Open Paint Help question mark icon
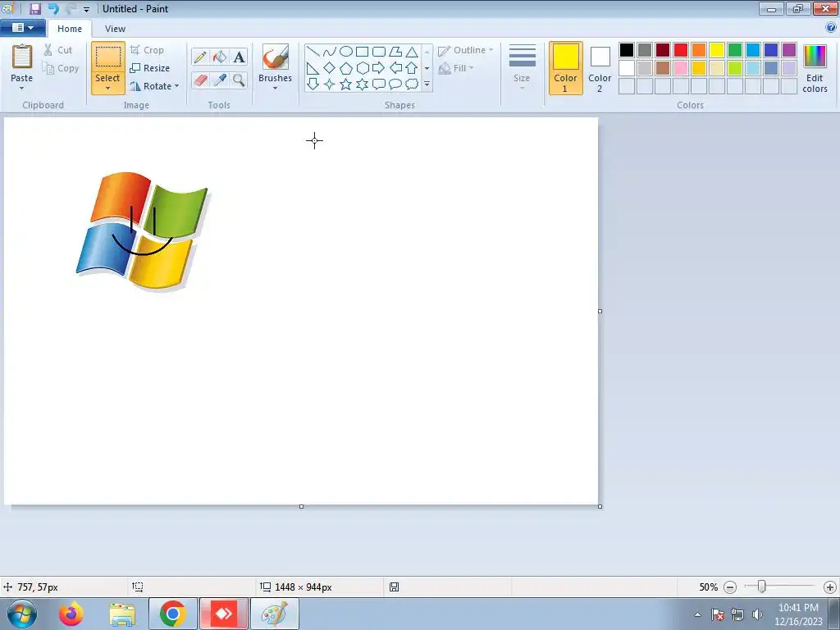Screen dimensions: 840x630 (x=831, y=27)
